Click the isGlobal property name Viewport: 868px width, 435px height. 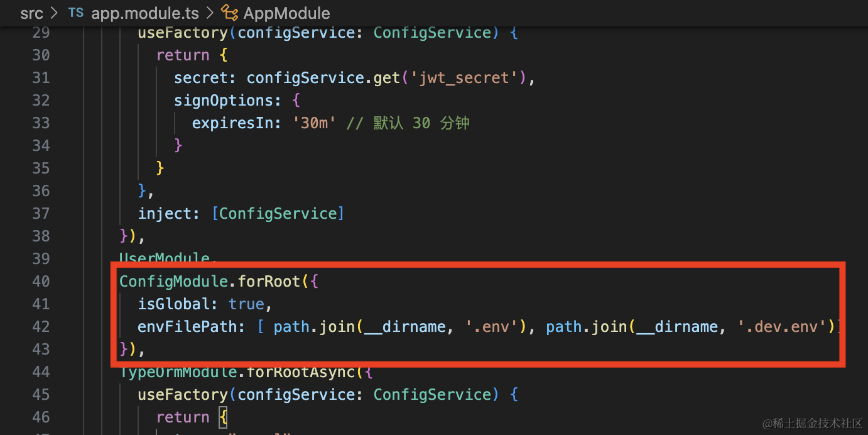[173, 304]
